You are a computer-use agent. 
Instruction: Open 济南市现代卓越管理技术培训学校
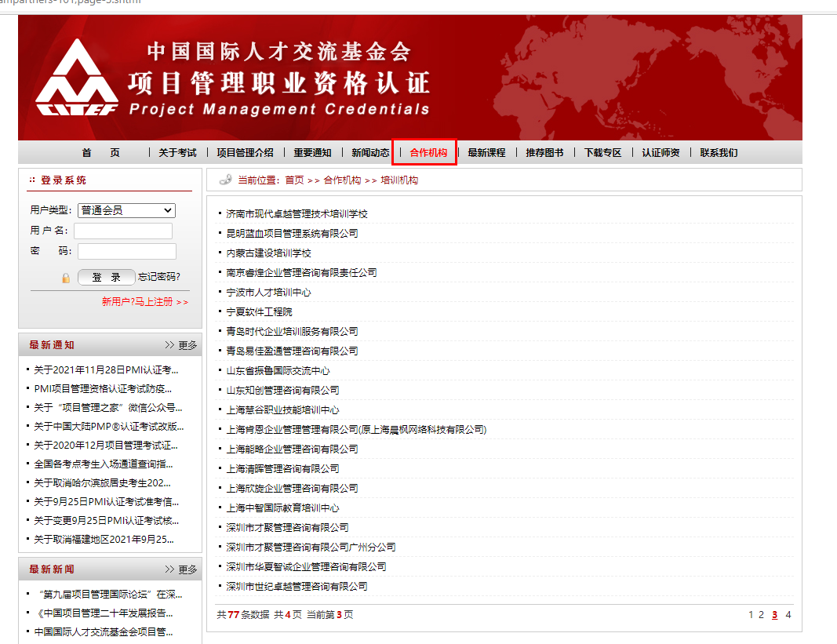click(x=297, y=213)
